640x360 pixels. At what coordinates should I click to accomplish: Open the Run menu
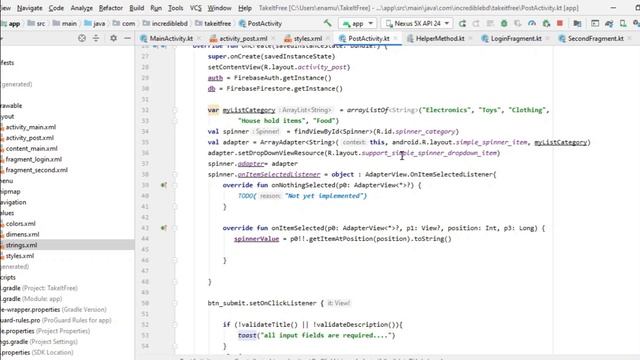pyautogui.click(x=156, y=8)
